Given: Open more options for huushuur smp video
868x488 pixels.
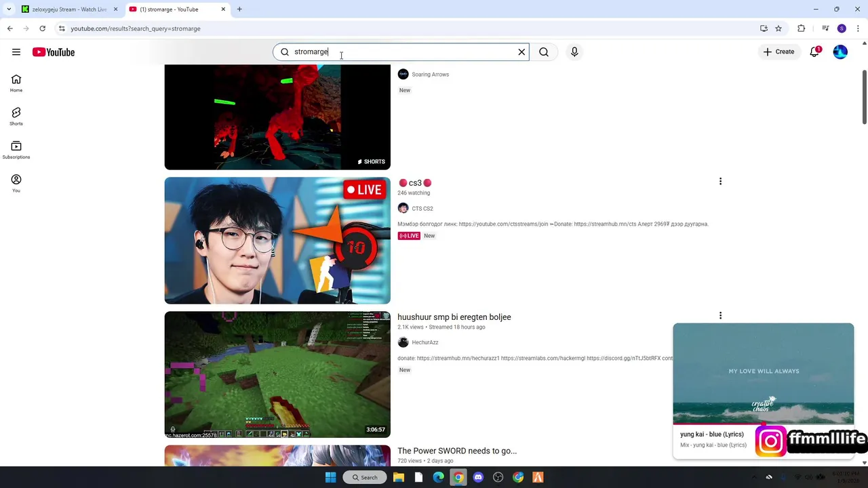Looking at the screenshot, I should [720, 316].
